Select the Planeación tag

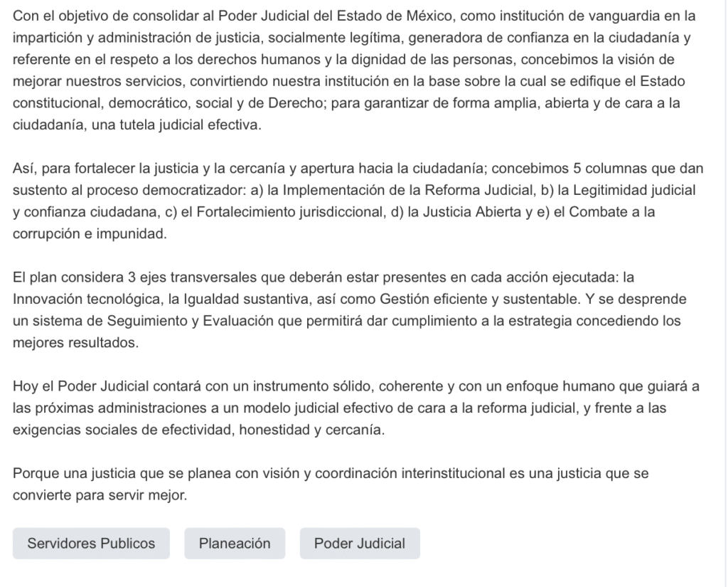tap(235, 544)
